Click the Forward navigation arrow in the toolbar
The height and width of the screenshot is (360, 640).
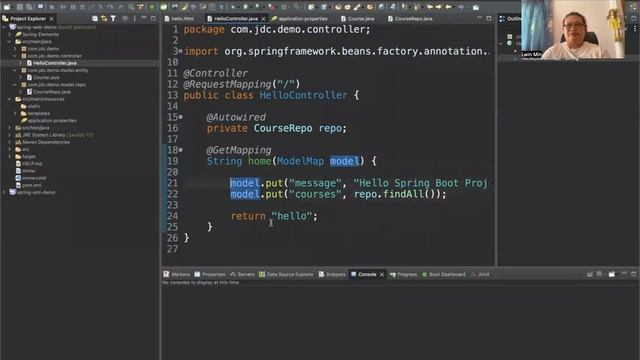[460, 7]
